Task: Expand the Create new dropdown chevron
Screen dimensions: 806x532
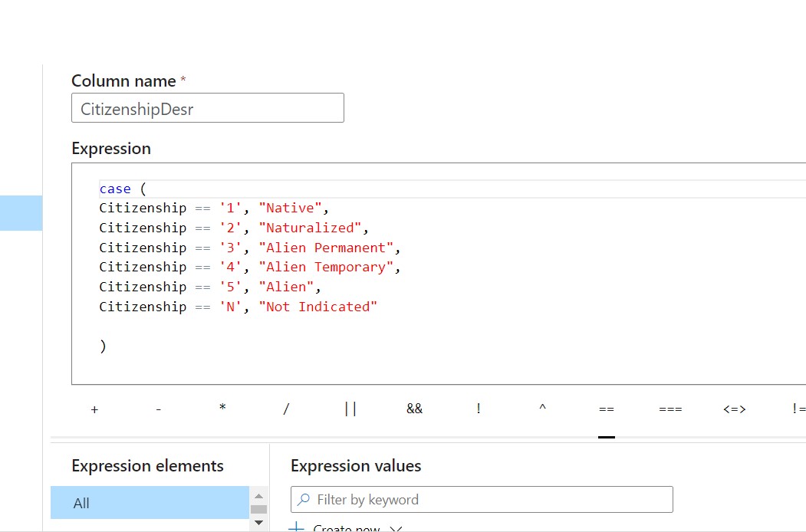Action: 395,529
